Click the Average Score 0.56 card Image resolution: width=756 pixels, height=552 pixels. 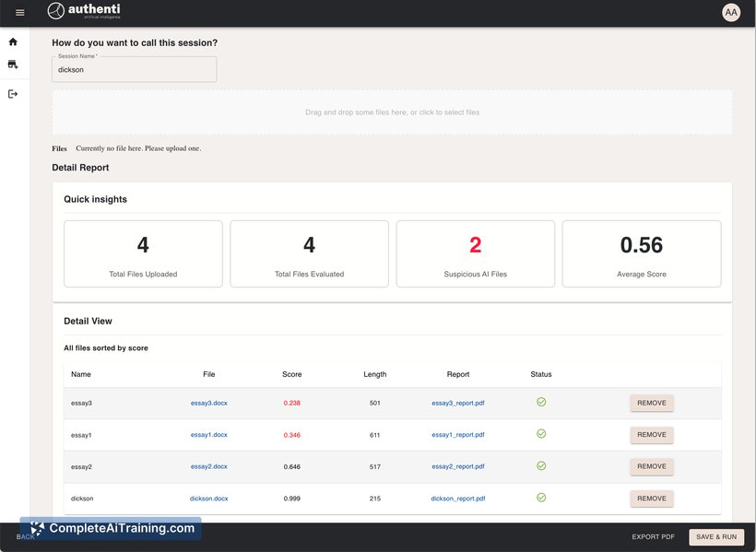(x=642, y=253)
